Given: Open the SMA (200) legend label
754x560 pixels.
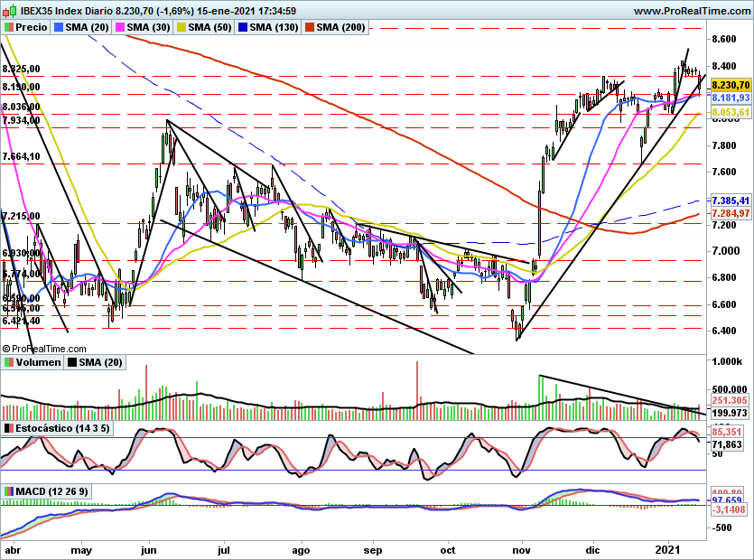Looking at the screenshot, I should 340,27.
